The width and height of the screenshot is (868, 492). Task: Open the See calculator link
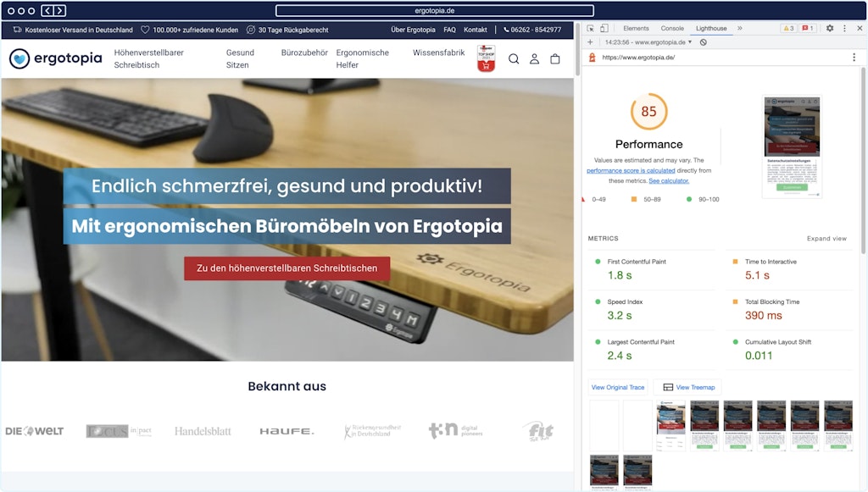tap(669, 180)
